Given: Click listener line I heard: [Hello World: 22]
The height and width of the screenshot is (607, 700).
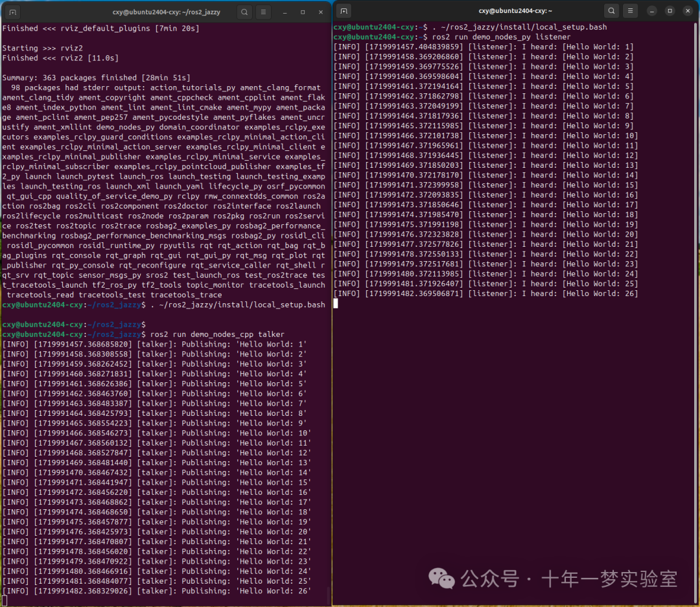Looking at the screenshot, I should pos(485,255).
